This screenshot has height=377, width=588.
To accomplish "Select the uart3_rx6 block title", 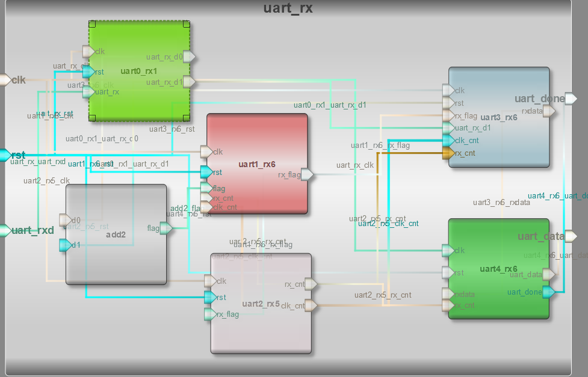I will coord(501,117).
